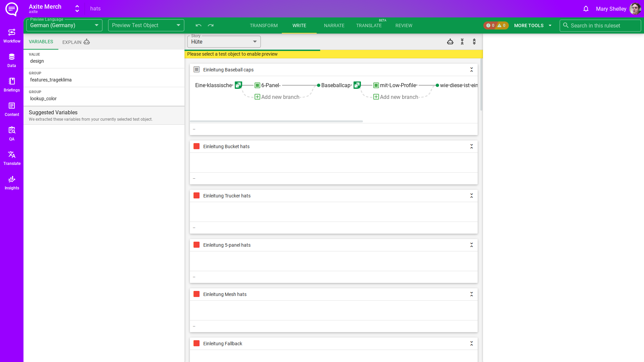Open the Content section in sidebar

[x=12, y=109]
